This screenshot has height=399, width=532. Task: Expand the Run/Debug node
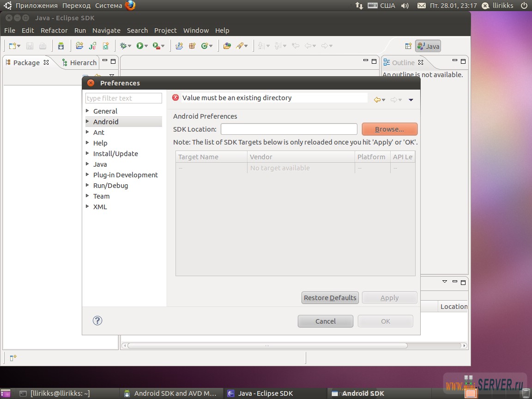point(88,185)
